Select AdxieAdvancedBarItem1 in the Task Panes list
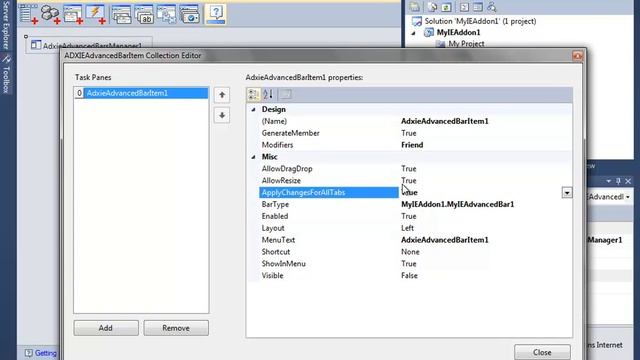640x360 pixels. pos(141,93)
